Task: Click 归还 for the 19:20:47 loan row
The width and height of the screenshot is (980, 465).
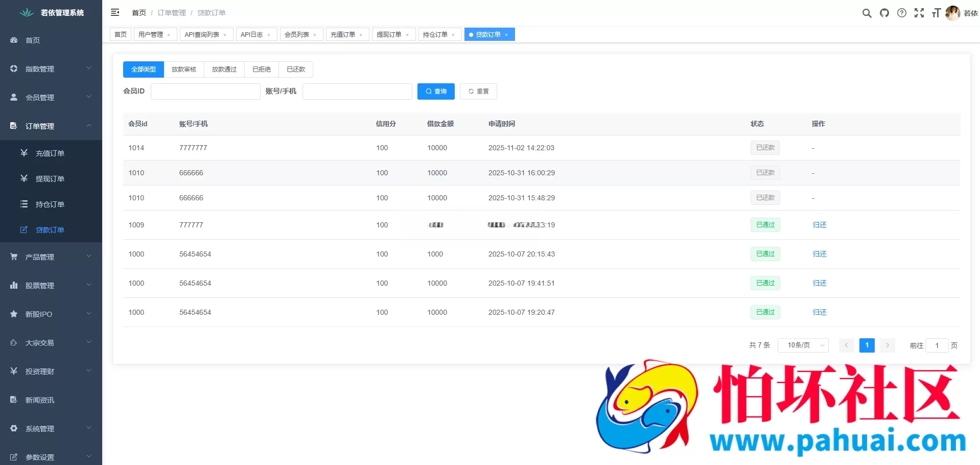Action: click(x=820, y=312)
